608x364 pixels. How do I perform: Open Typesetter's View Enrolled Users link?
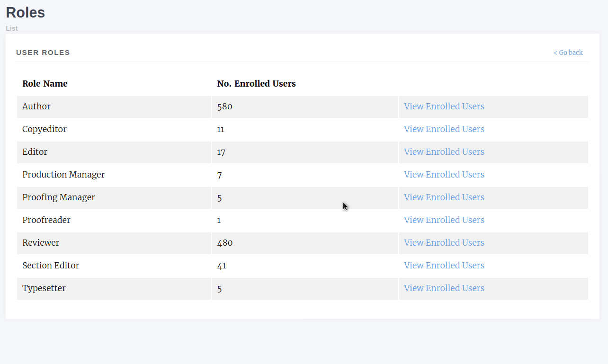point(444,288)
